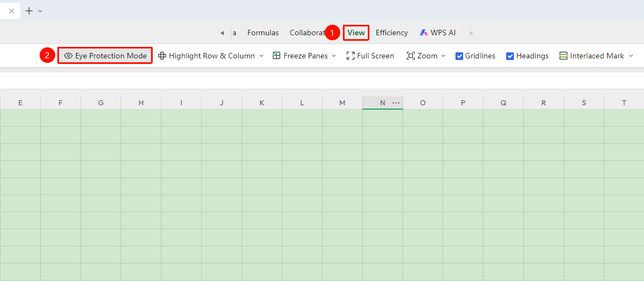Image resolution: width=644 pixels, height=281 pixels.
Task: Click the Highlight Row & Column button
Action: coord(207,56)
